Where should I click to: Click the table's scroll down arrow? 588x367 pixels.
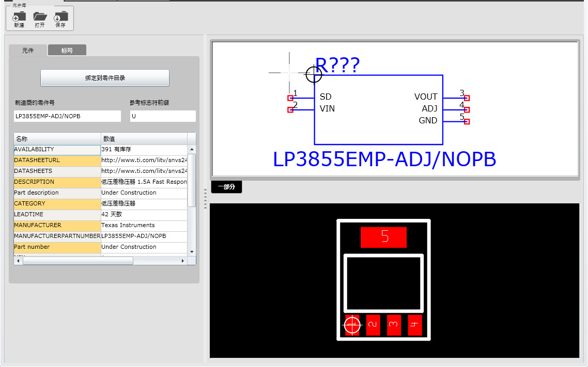click(x=192, y=252)
